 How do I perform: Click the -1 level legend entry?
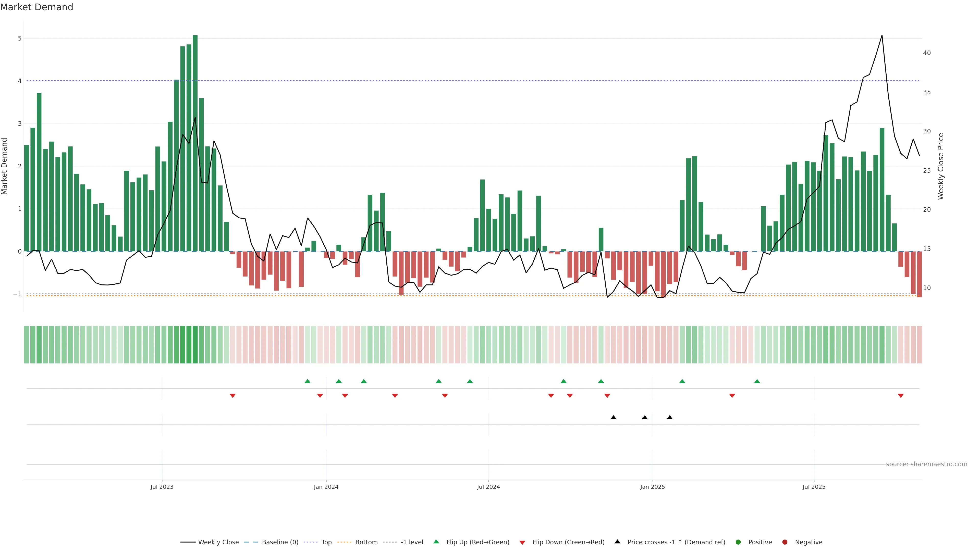pos(412,542)
